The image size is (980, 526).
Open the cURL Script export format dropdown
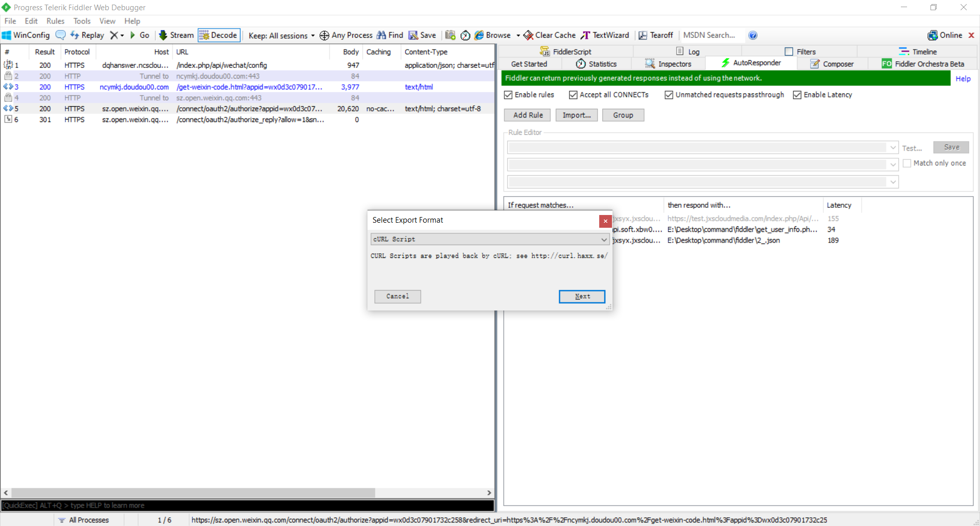click(490, 239)
